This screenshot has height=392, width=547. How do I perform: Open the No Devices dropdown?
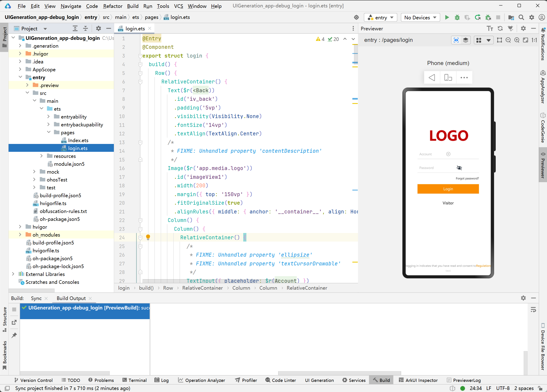coord(420,17)
